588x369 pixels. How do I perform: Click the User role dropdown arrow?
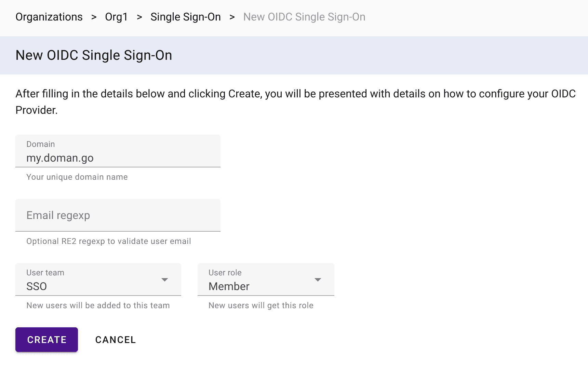[x=318, y=280]
